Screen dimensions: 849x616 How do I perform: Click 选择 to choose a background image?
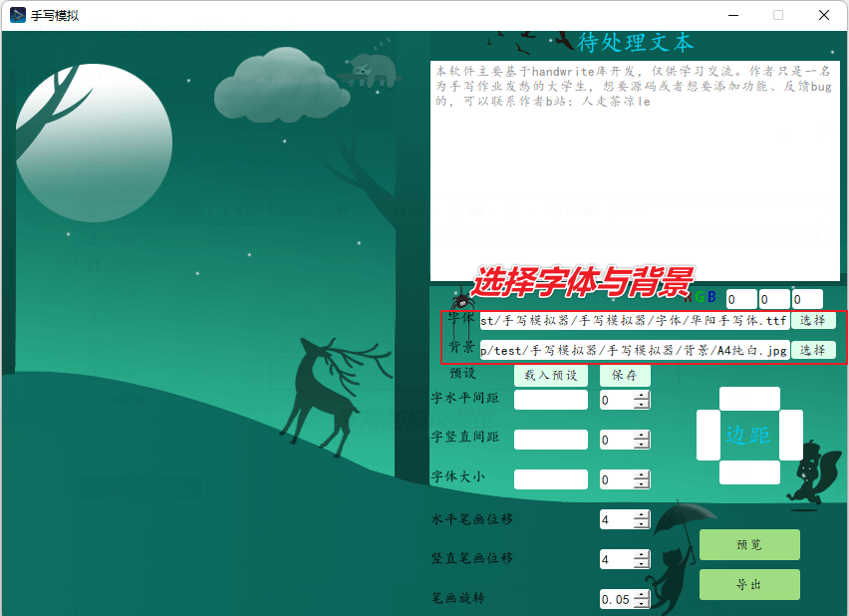click(x=813, y=350)
